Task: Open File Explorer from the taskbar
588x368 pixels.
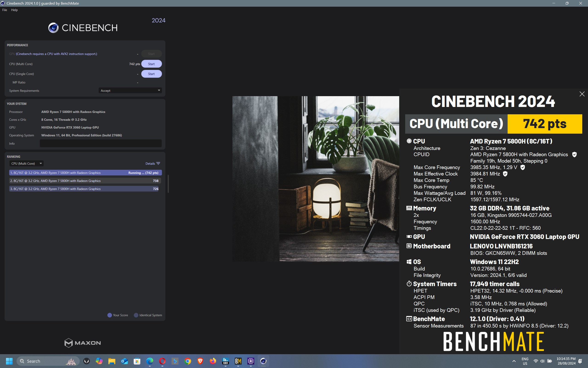Action: click(112, 361)
